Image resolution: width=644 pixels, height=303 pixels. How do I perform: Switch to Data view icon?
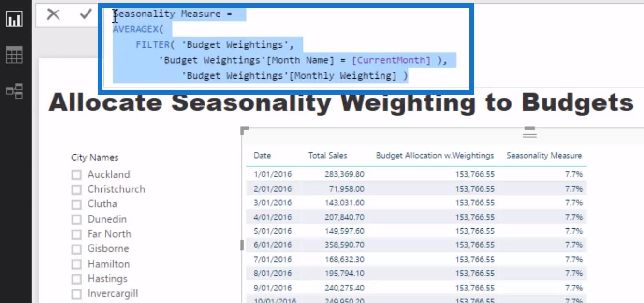point(14,55)
